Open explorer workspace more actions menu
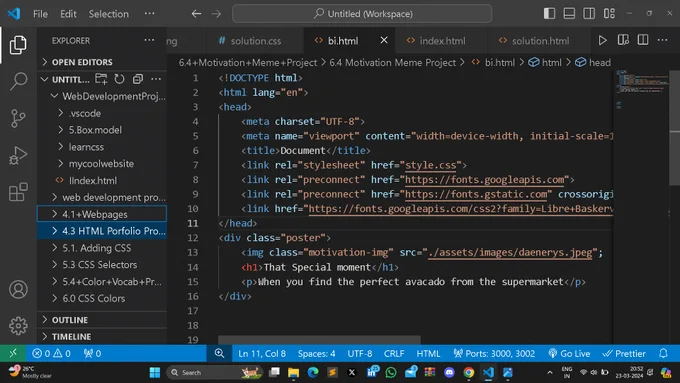Screen dimensions: 680x383 (156, 79)
